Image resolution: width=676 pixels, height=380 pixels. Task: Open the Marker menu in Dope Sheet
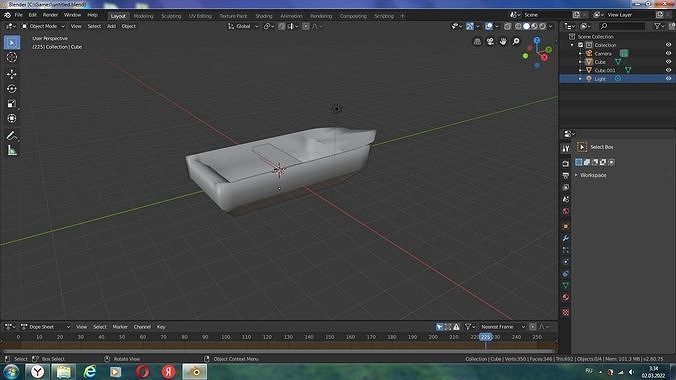coord(120,327)
